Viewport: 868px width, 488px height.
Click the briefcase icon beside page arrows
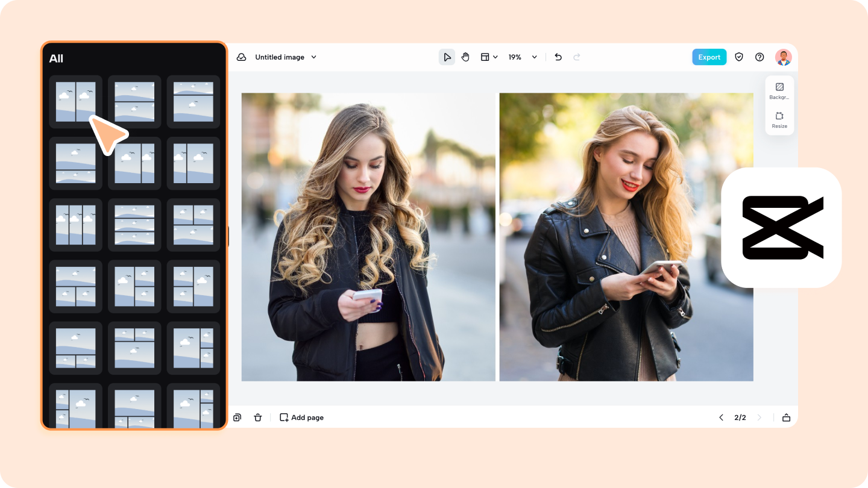click(x=786, y=418)
